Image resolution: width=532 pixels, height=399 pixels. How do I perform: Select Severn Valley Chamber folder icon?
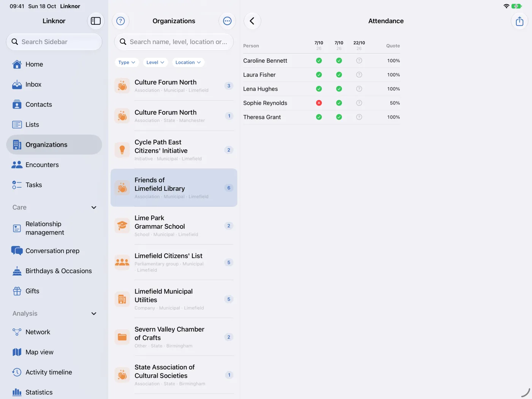click(x=122, y=337)
